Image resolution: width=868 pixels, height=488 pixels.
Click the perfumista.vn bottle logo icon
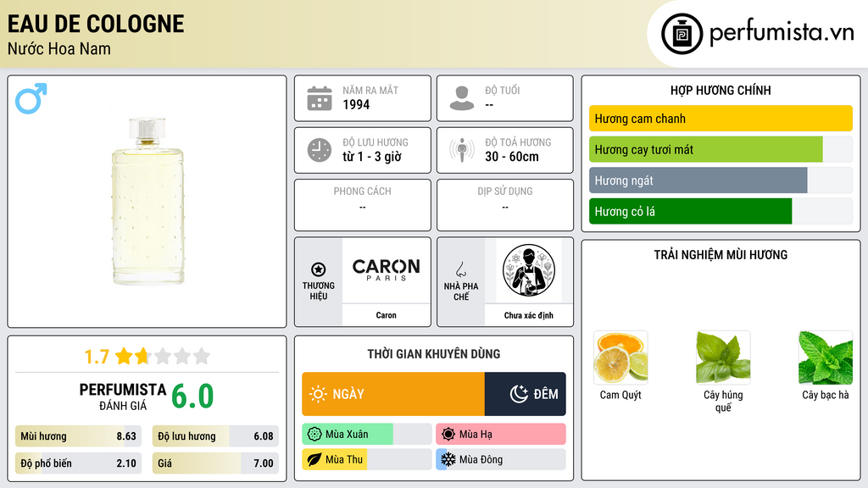(682, 34)
